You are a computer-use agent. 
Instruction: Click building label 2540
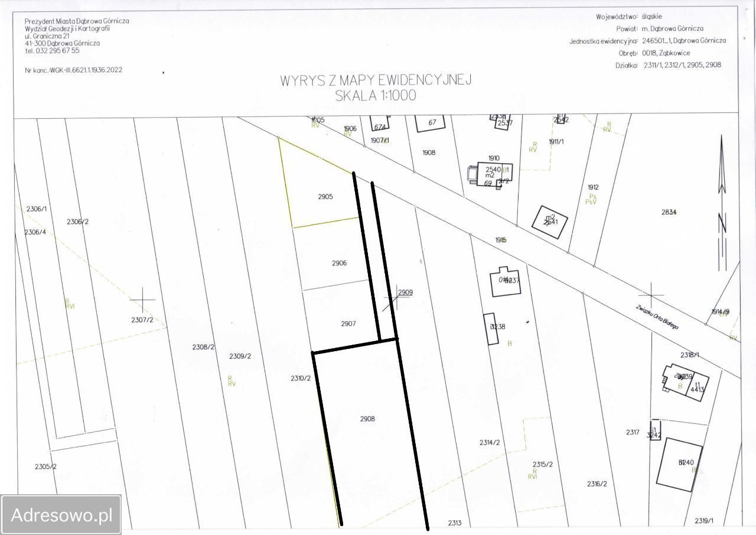point(493,169)
